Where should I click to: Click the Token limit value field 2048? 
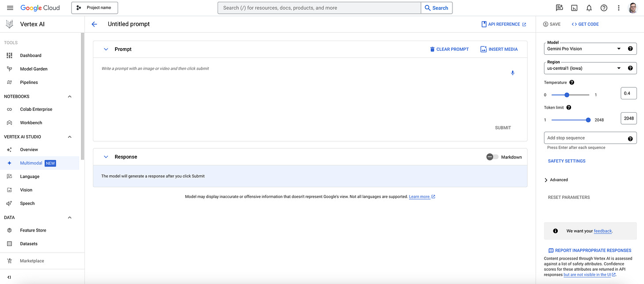(629, 118)
